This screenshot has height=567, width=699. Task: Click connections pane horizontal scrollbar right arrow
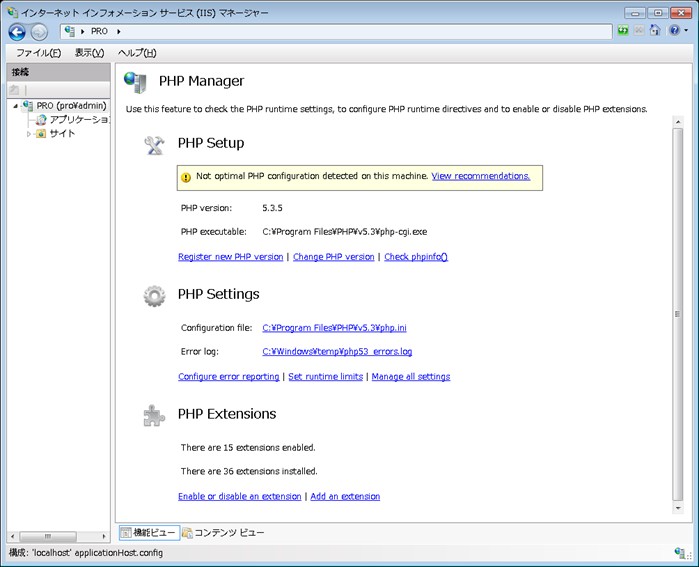(104, 536)
